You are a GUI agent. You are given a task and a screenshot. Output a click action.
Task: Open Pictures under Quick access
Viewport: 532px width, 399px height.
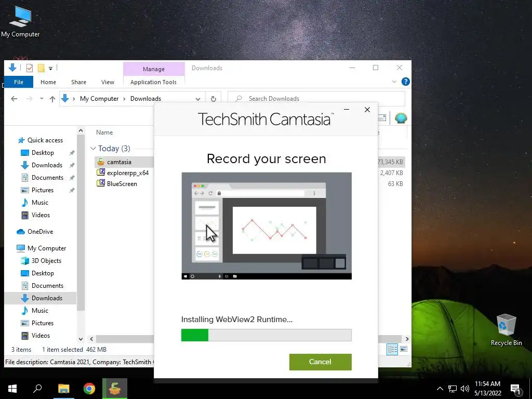[x=43, y=190]
